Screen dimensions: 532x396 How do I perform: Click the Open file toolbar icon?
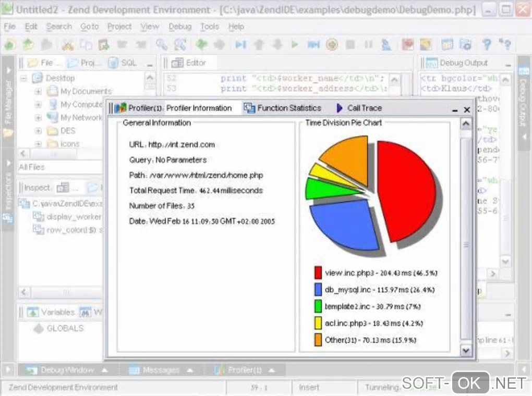28,44
